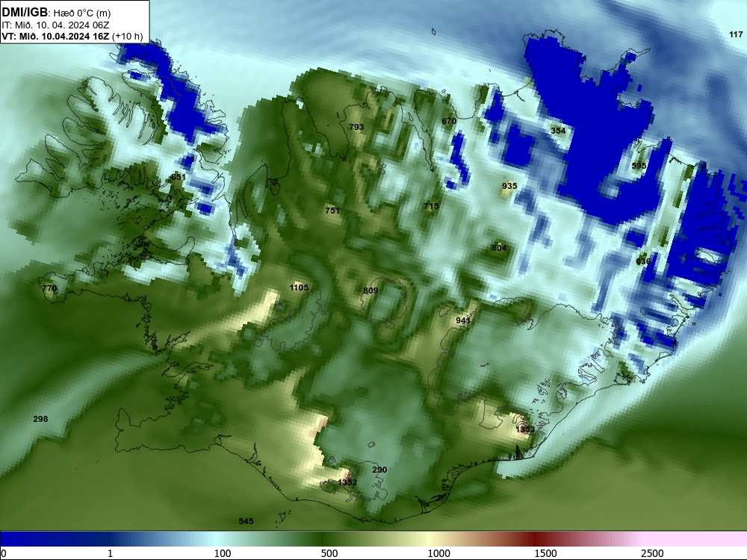This screenshot has height=560, width=747.
Task: Click the legend label 100
Action: (x=223, y=553)
